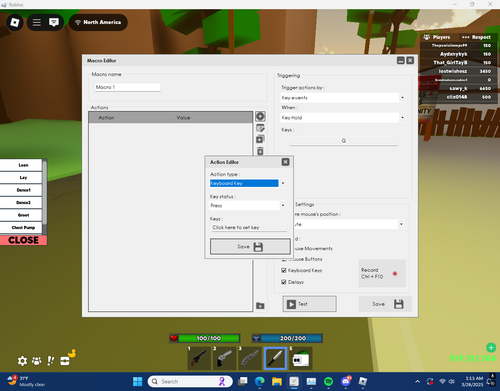
Task: Click the emote list scrollbar
Action: (45, 193)
